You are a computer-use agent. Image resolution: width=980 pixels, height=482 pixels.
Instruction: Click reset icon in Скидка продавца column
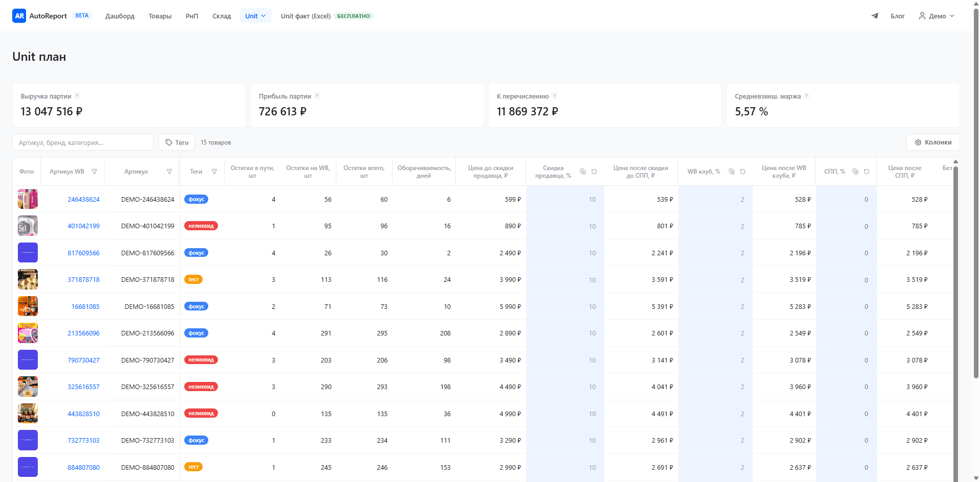click(594, 172)
